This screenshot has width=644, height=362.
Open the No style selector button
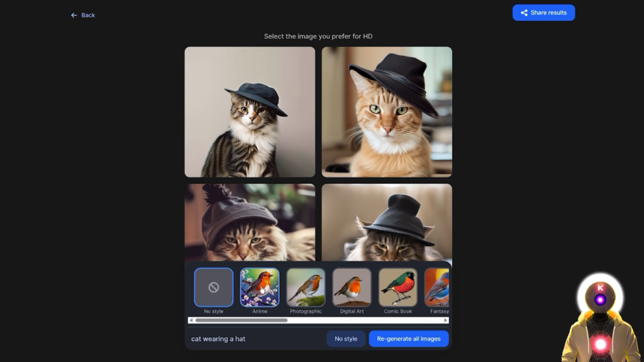(346, 339)
